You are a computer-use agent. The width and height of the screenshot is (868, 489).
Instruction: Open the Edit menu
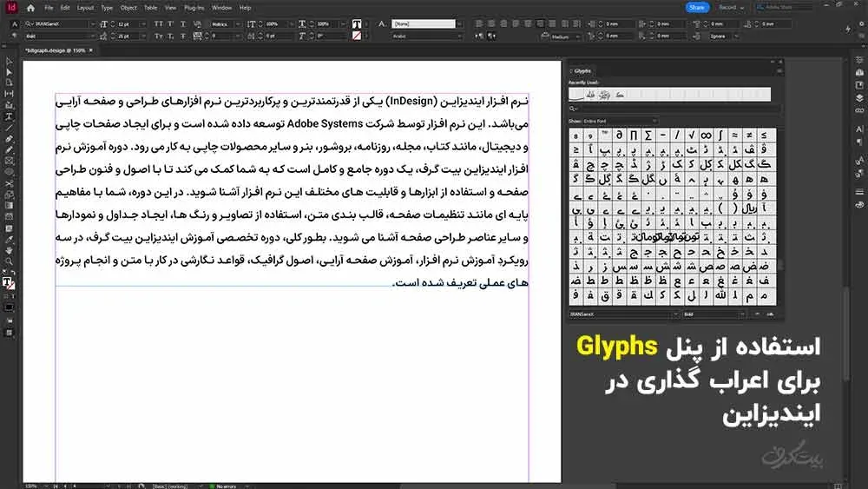(65, 8)
